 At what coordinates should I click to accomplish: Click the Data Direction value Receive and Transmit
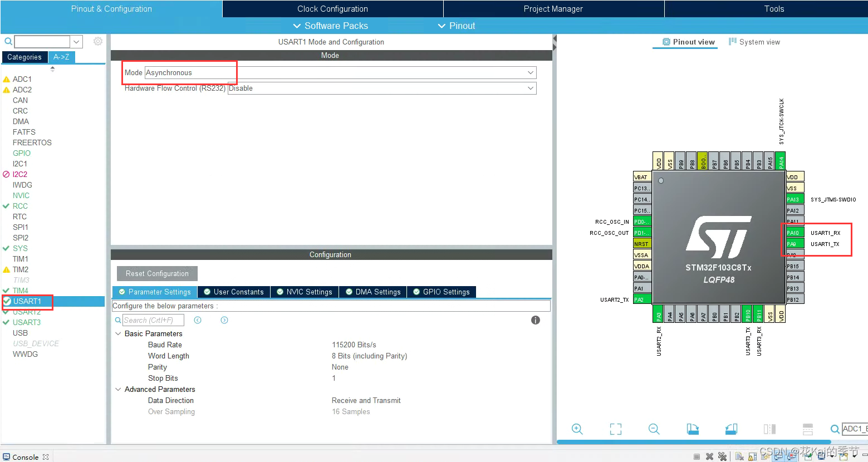pos(366,400)
